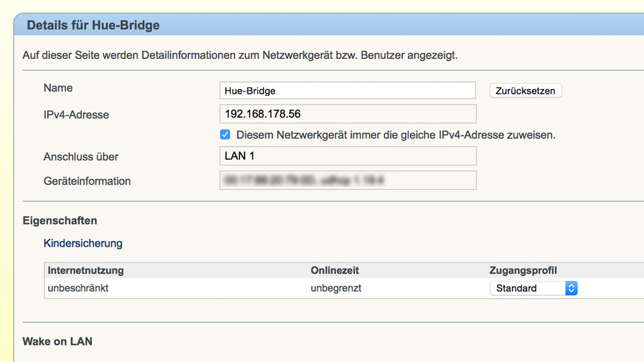
Task: Select the unbeschränkt table cell
Action: tap(78, 288)
